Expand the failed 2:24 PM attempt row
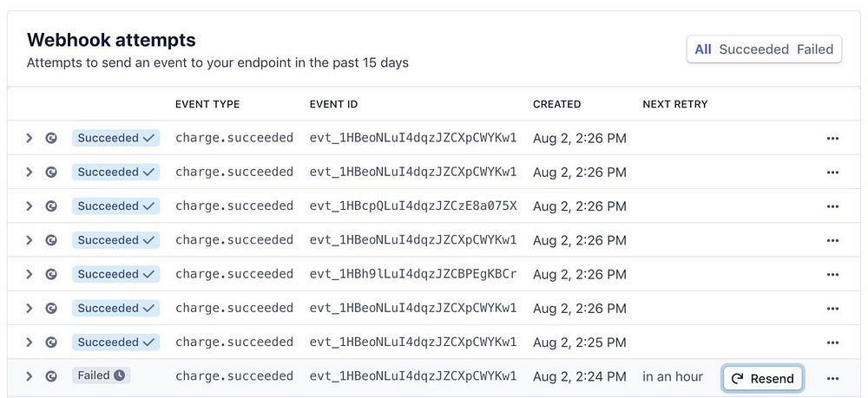The width and height of the screenshot is (868, 398). (x=29, y=376)
